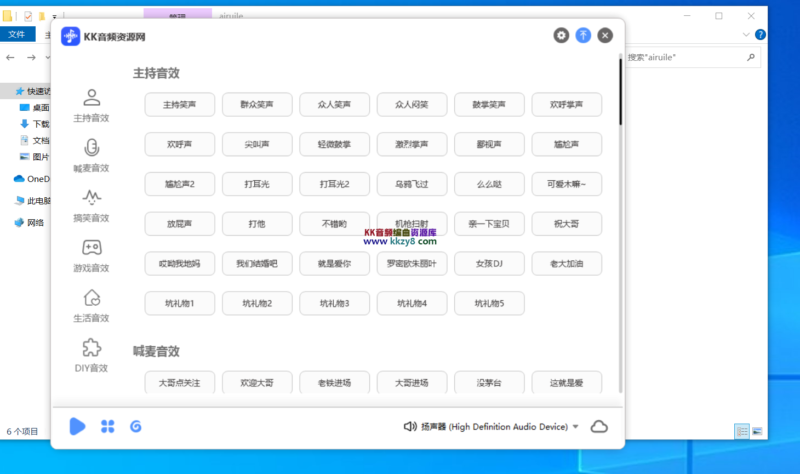Open 图片 in Explorer navigation pane
Viewport: 800px width, 474px height.
tap(35, 157)
